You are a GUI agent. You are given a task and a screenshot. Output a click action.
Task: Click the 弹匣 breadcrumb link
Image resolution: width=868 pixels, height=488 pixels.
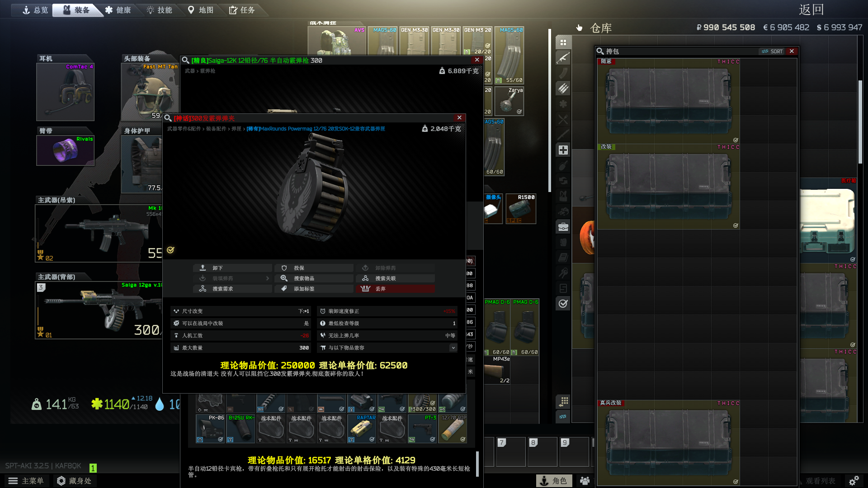(236, 129)
